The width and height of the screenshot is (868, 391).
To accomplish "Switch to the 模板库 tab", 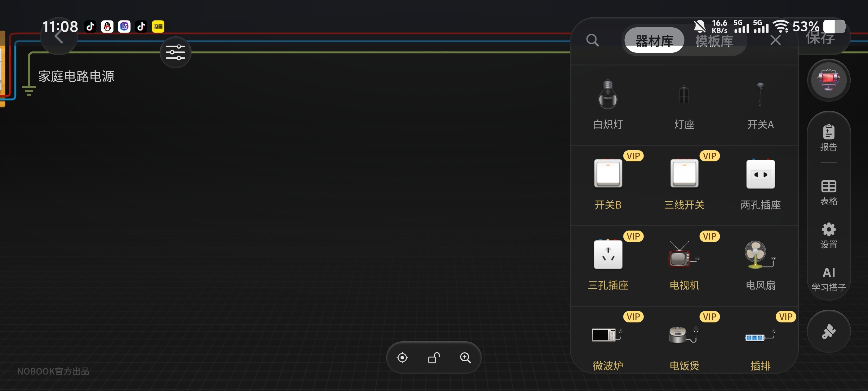I will 714,41.
